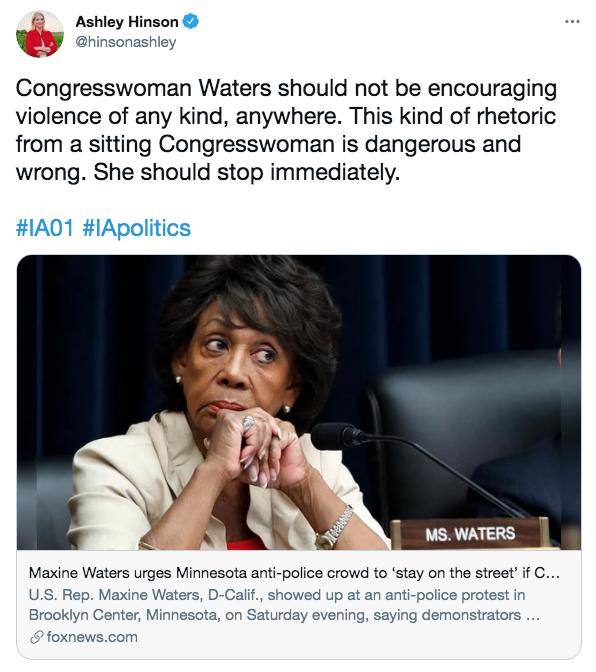Screen dimensions: 596x672
Task: Click the Ashley Hinson display name
Action: click(127, 21)
